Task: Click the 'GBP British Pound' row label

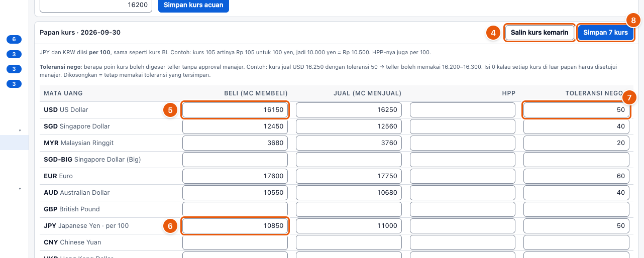Action: pyautogui.click(x=72, y=209)
